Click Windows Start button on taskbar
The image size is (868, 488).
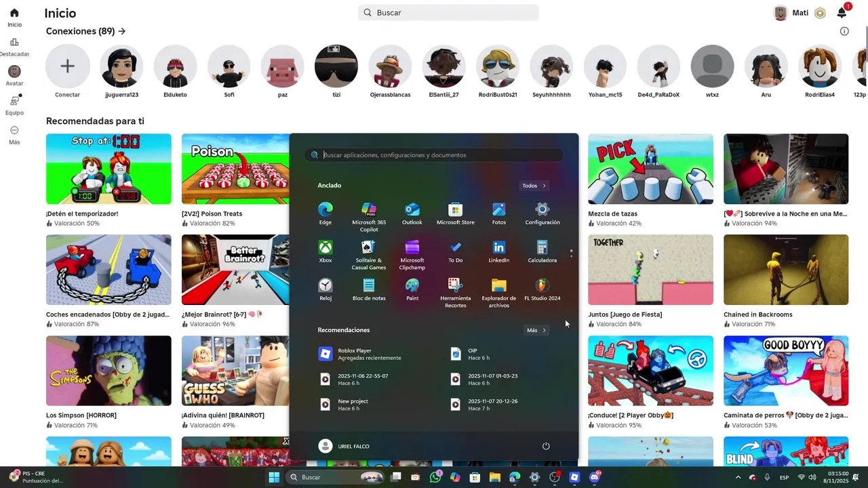274,477
